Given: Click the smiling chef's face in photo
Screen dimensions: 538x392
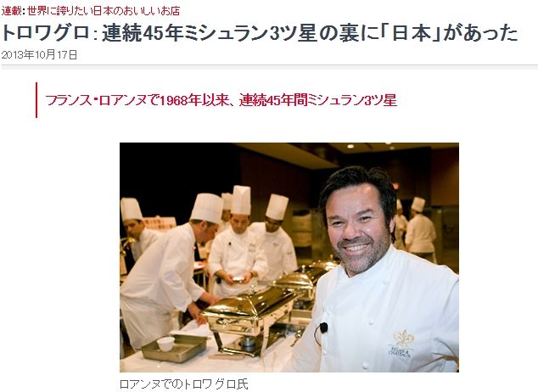Looking at the screenshot, I should pyautogui.click(x=357, y=230).
